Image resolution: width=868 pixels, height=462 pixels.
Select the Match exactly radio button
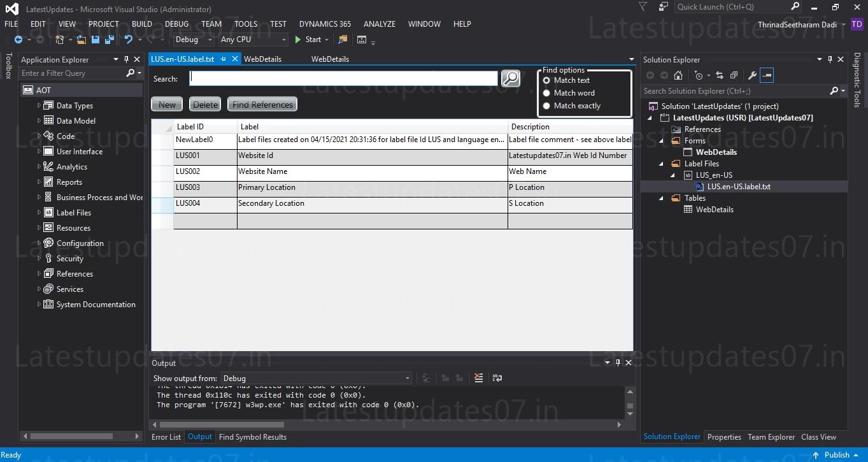[546, 105]
